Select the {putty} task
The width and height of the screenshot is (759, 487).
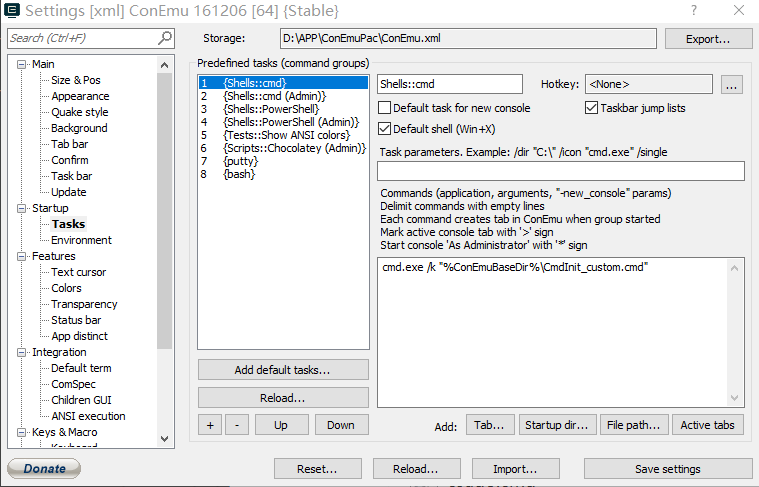(283, 161)
